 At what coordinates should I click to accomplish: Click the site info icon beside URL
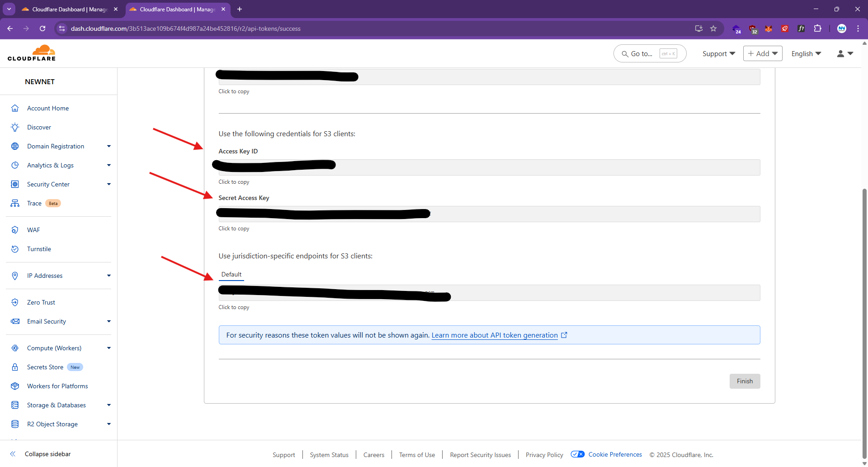tap(62, 29)
